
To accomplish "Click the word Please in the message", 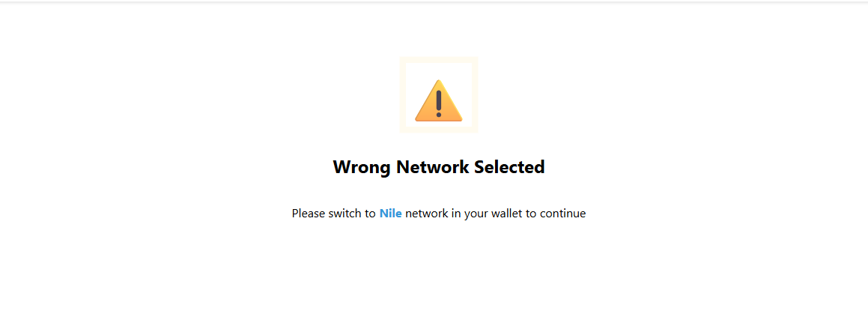I will [309, 214].
